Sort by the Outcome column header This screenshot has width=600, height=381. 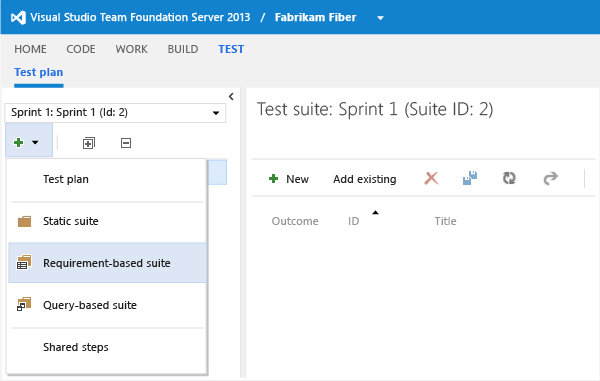pos(295,221)
